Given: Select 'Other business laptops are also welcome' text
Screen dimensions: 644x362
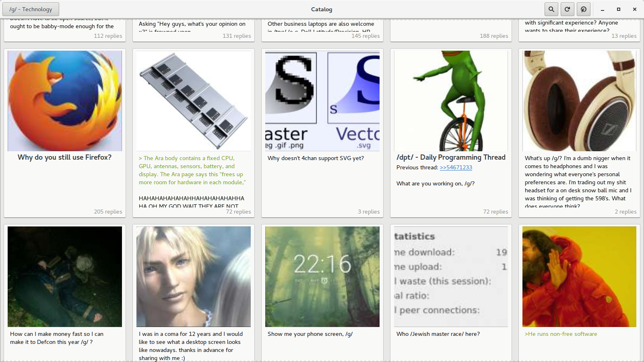Looking at the screenshot, I should 321,24.
